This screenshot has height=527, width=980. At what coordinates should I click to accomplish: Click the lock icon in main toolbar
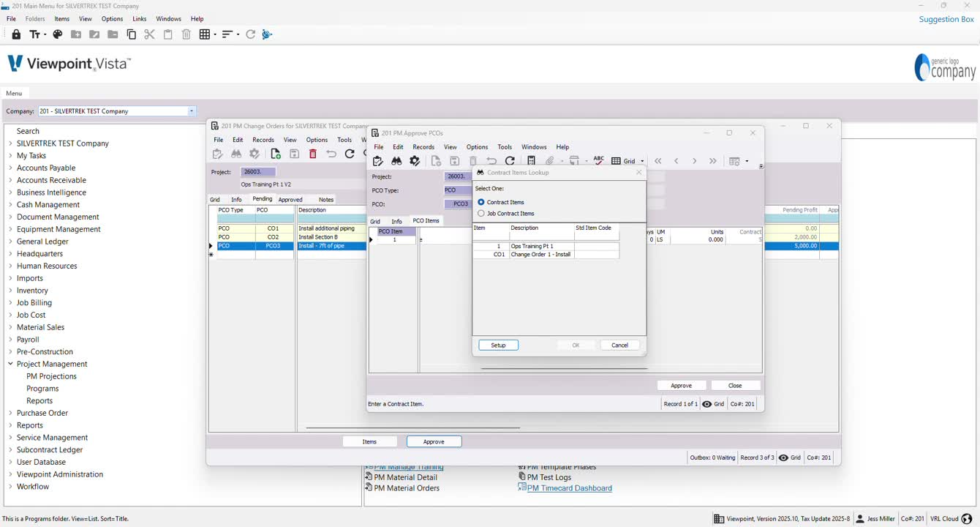click(16, 34)
